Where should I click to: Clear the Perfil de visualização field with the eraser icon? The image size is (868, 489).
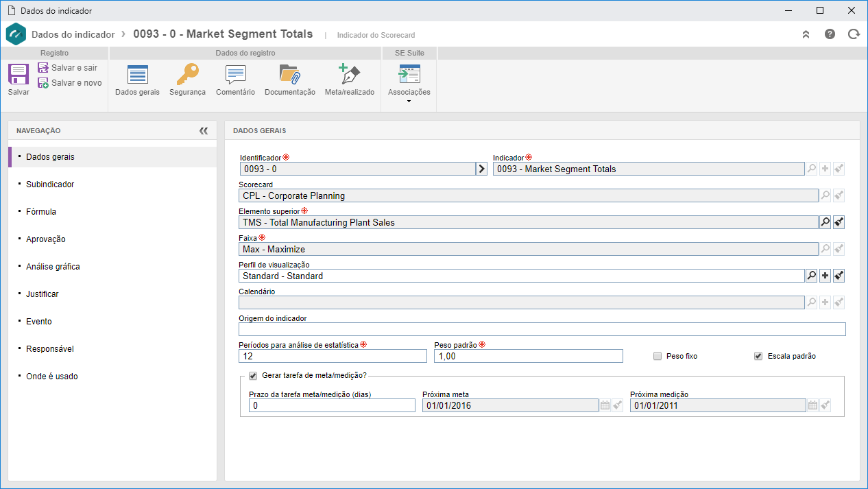[839, 276]
